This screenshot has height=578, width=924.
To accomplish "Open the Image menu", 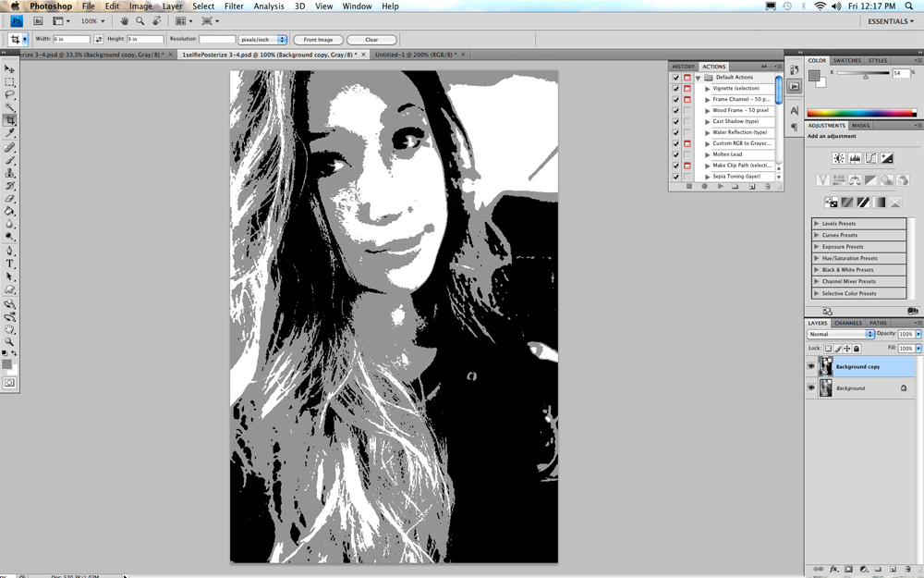I will (140, 6).
